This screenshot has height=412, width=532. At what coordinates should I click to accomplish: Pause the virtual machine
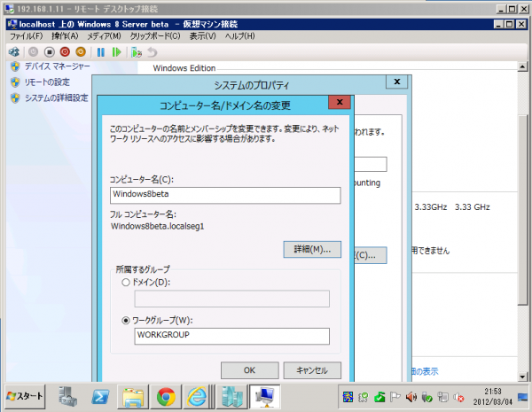tap(101, 52)
